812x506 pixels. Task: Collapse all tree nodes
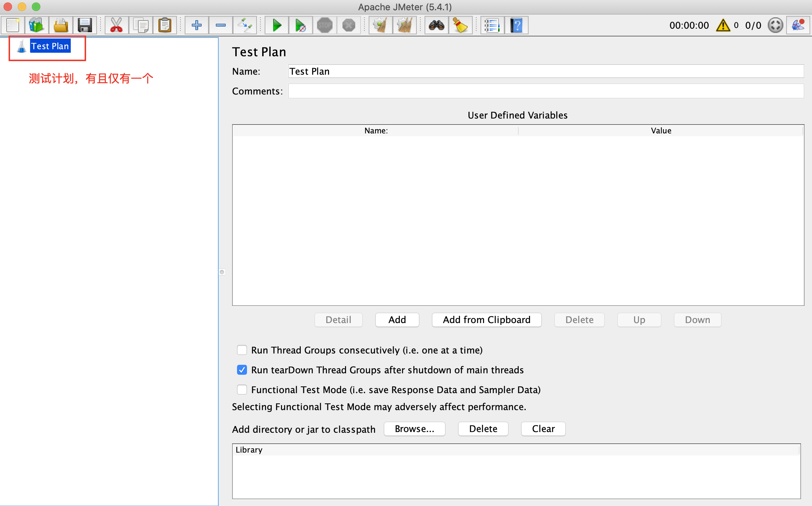(220, 25)
